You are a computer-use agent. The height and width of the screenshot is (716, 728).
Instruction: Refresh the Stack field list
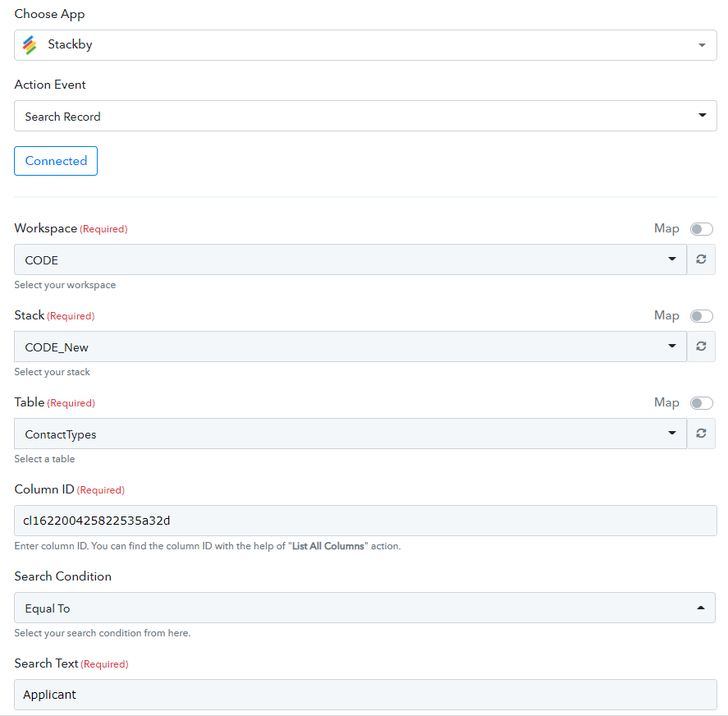(x=701, y=347)
